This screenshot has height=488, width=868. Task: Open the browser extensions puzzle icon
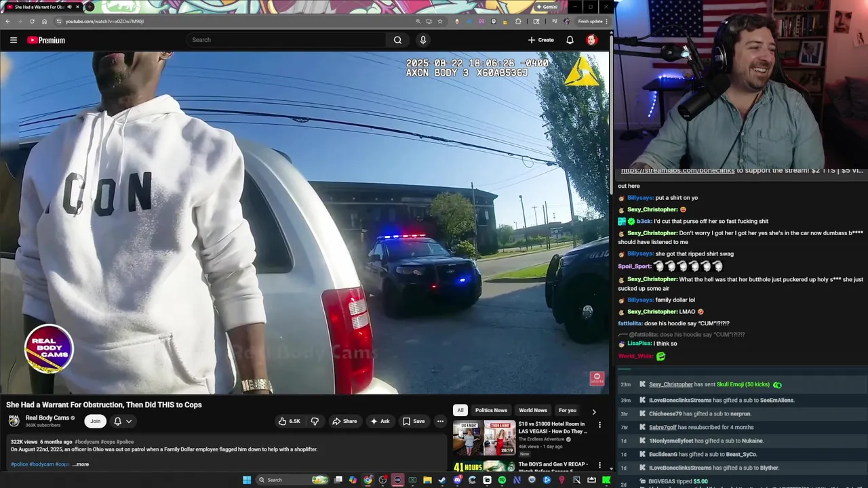518,21
